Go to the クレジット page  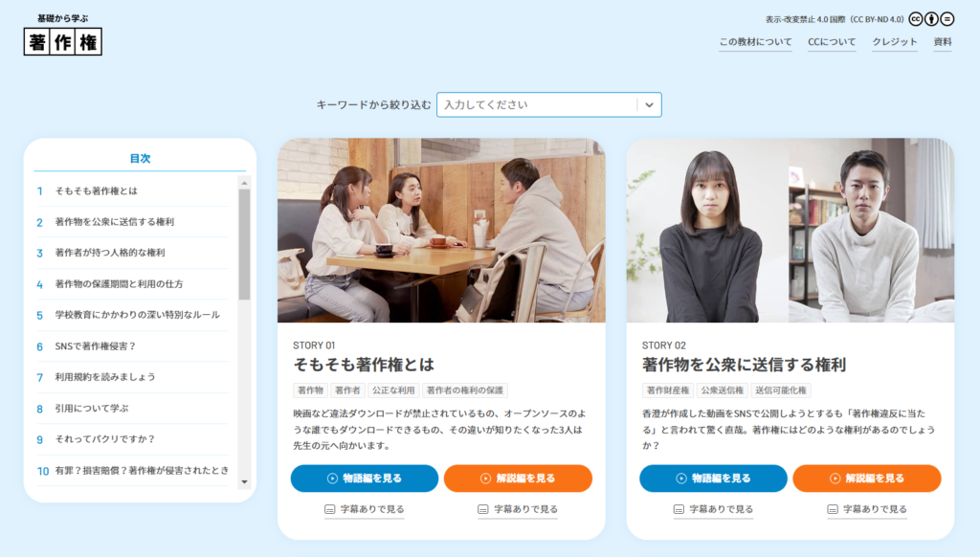pos(894,42)
